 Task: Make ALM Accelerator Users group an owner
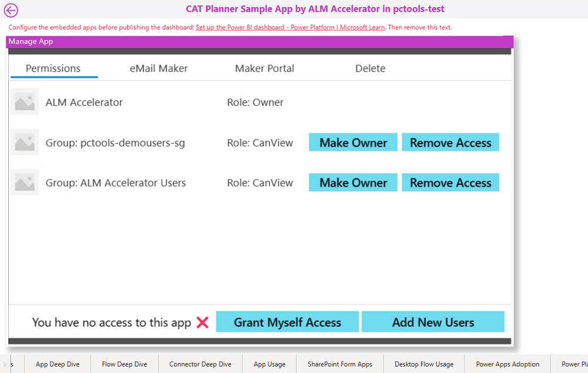[353, 182]
